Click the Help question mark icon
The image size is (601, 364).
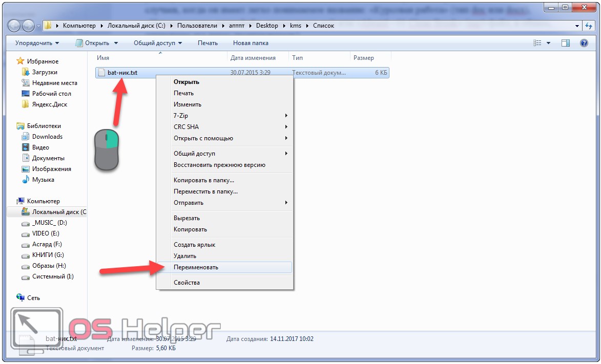coord(584,43)
